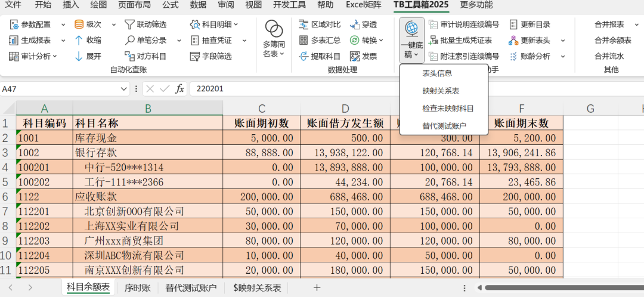
Task: Open the 更多功能 ribbon tab
Action: tap(476, 5)
